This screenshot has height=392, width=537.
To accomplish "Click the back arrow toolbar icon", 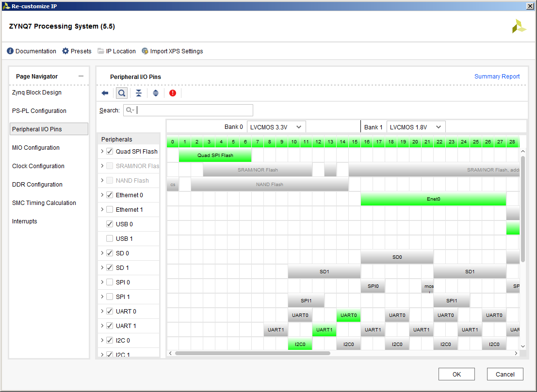I will point(105,93).
